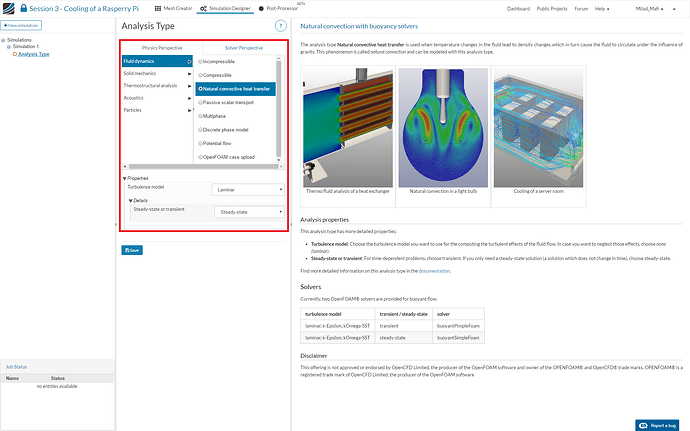Expand the Thermostructural analysis category arrow
Screen dimensions: 690x431
(190, 86)
